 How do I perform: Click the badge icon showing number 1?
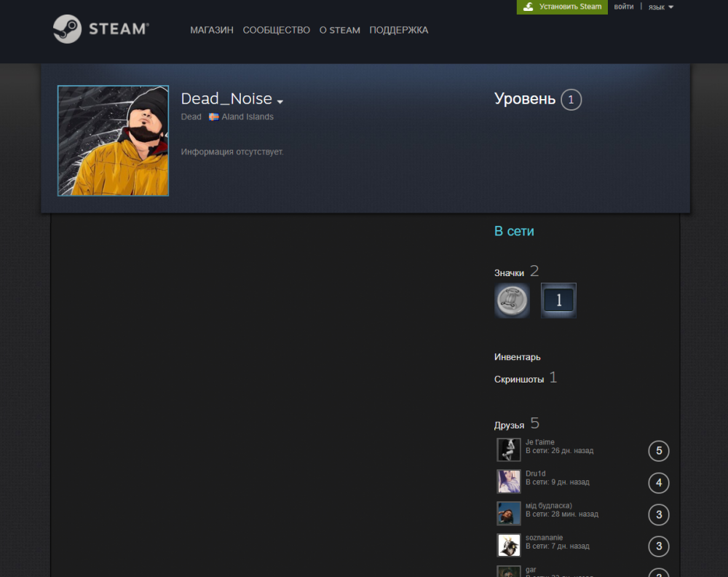pos(558,301)
